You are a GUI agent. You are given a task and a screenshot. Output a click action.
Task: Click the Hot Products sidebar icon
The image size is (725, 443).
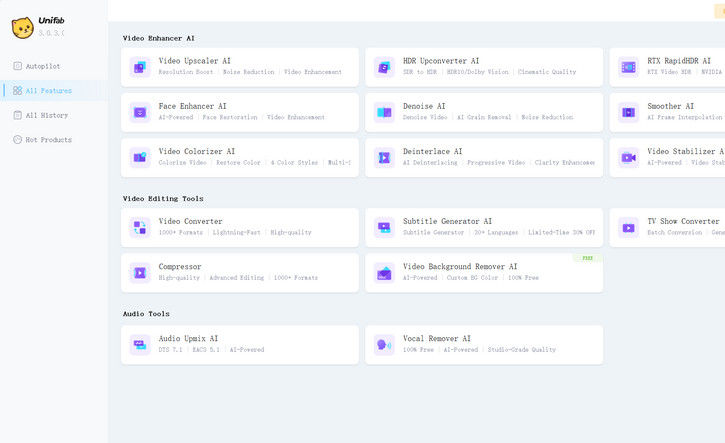(x=18, y=140)
